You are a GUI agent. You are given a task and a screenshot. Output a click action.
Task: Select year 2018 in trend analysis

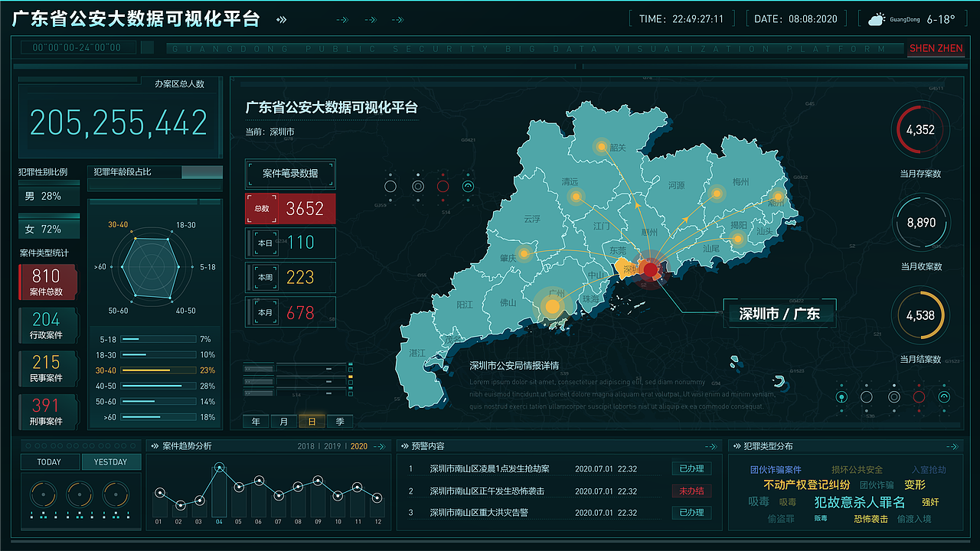click(306, 446)
